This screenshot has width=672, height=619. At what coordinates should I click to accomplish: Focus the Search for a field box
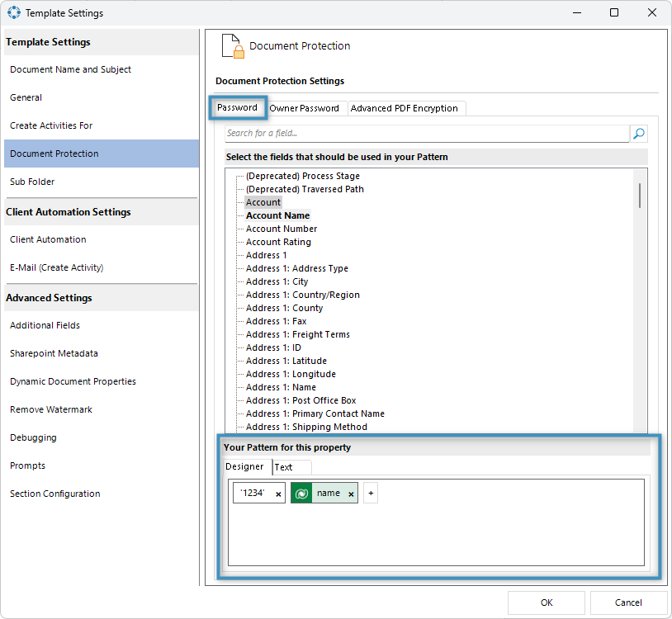pos(427,134)
